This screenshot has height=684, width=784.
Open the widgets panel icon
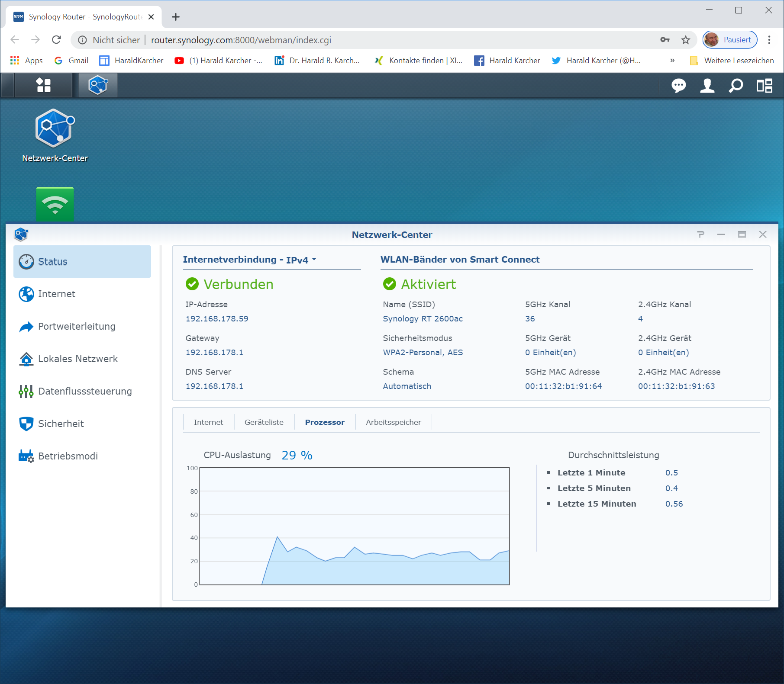[x=764, y=86]
